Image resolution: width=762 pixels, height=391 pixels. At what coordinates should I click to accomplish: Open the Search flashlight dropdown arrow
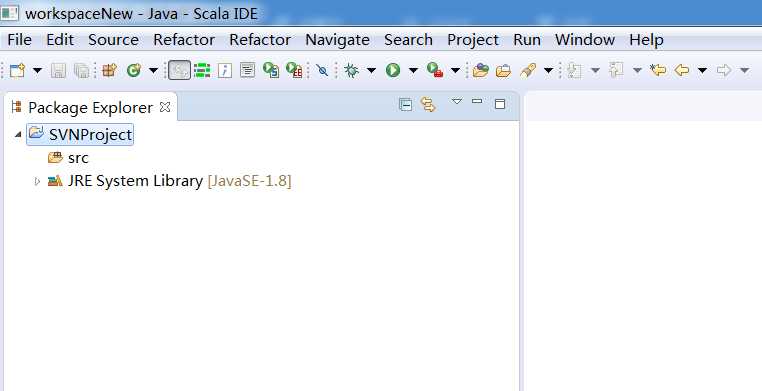[549, 71]
